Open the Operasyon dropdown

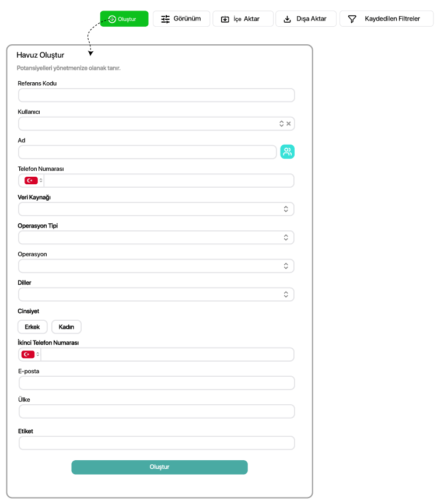click(156, 266)
